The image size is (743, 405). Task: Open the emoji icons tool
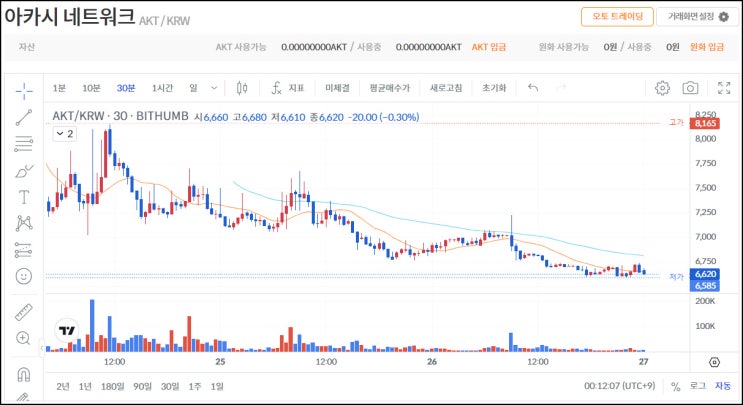24,276
